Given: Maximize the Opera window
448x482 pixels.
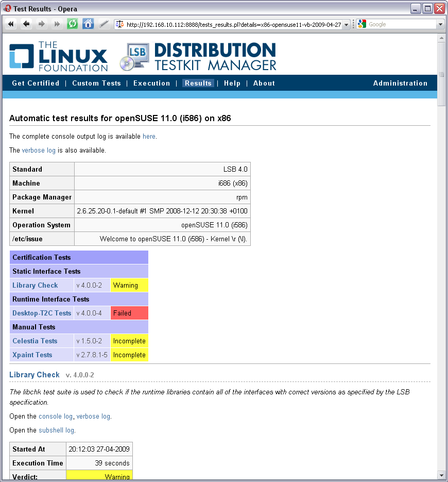Looking at the screenshot, I should pyautogui.click(x=427, y=9).
